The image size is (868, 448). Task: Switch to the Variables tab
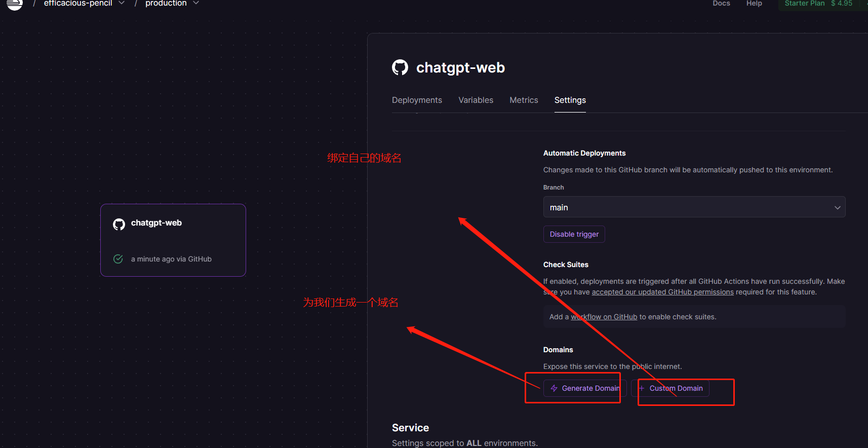(x=476, y=100)
